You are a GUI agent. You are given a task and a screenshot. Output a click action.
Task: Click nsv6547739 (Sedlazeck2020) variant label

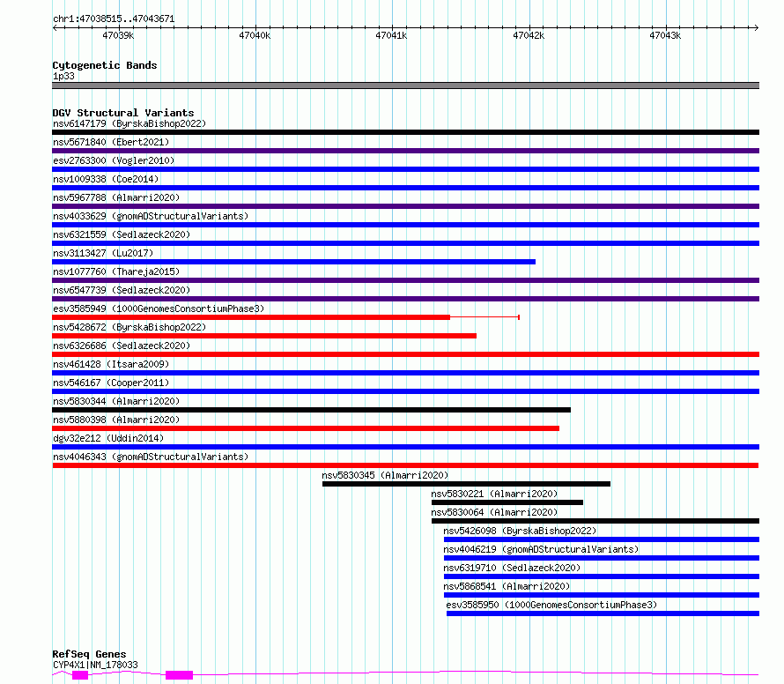122,290
